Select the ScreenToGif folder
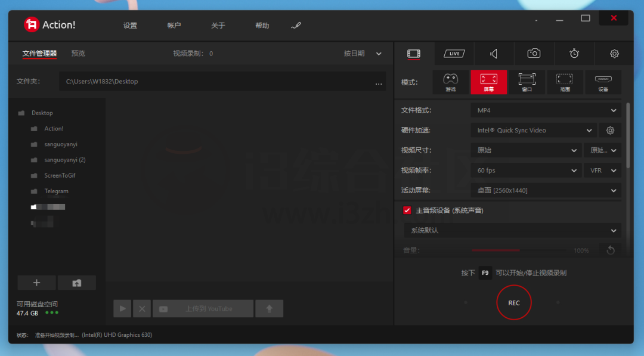Screen dimensions: 644x356 (x=60, y=175)
